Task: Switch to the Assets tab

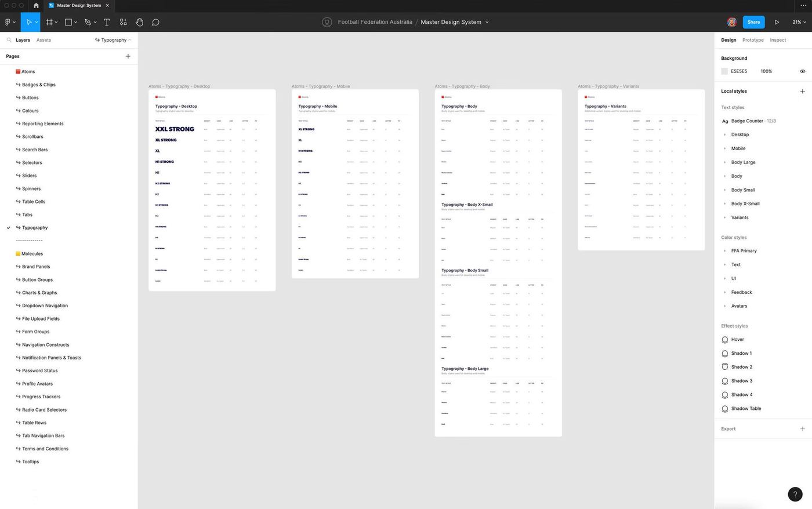Action: click(x=43, y=40)
